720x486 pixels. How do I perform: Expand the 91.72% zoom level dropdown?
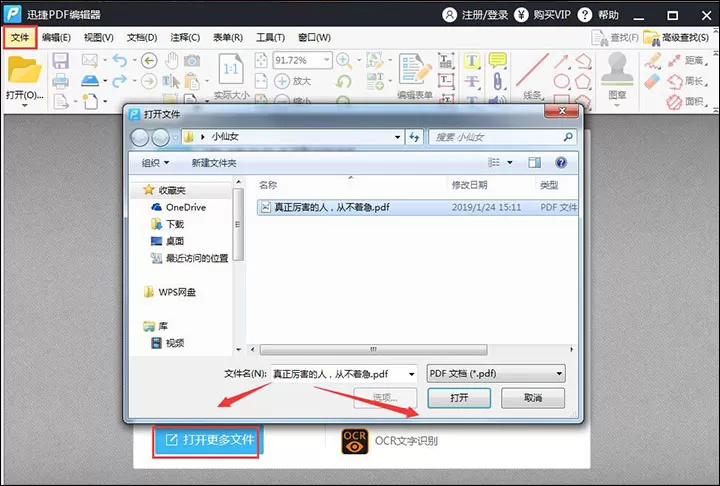click(x=326, y=60)
